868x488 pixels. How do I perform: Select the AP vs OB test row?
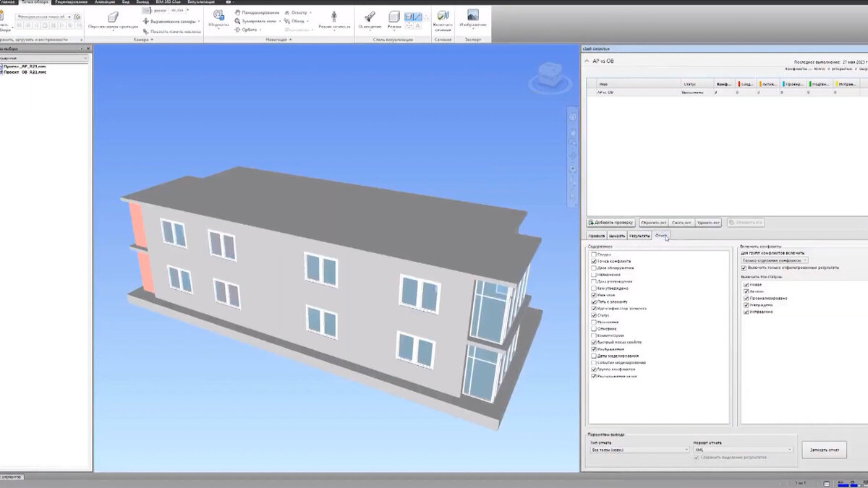click(x=727, y=93)
